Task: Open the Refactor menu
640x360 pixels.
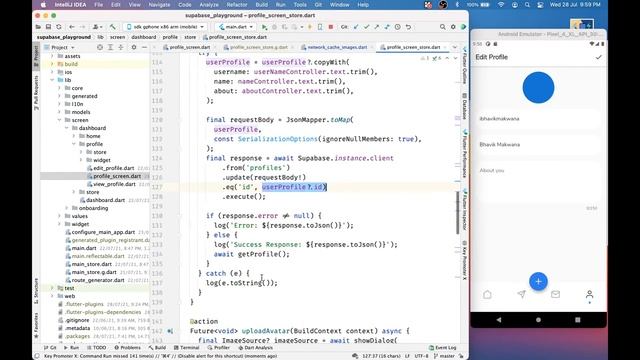Action: (237, 5)
